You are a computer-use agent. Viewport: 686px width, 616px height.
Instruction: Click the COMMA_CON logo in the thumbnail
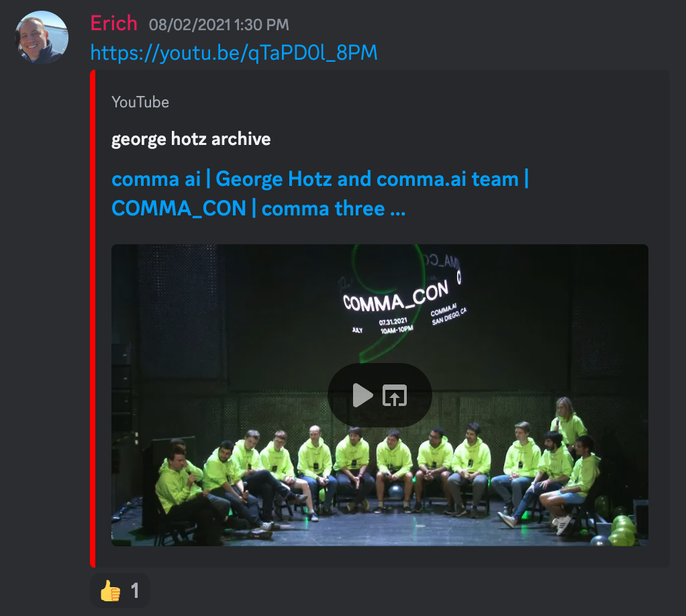[396, 297]
